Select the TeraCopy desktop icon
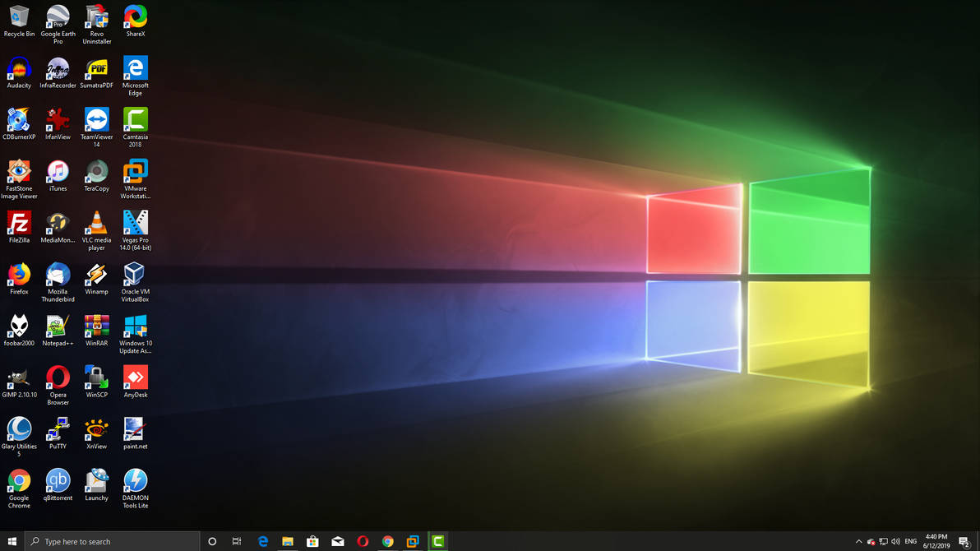This screenshot has height=551, width=980. coord(97,176)
